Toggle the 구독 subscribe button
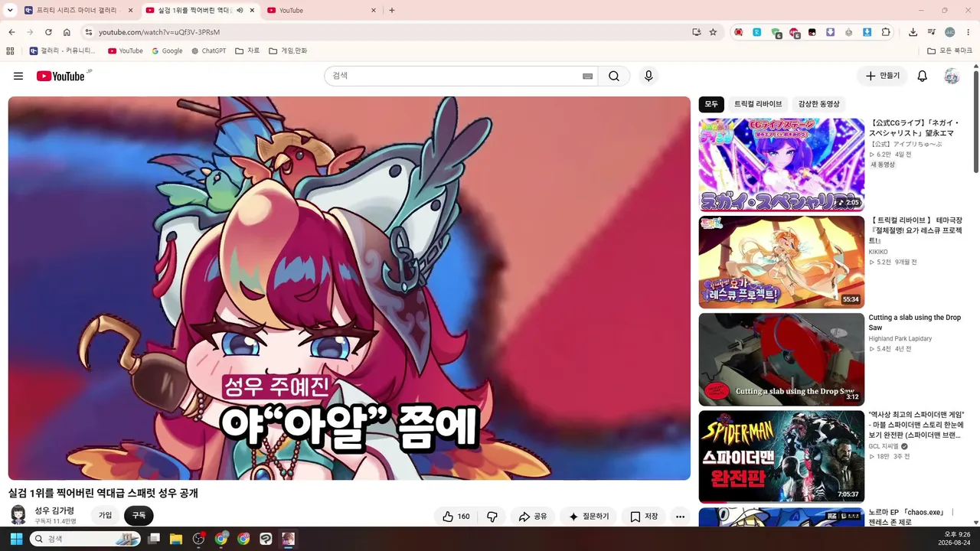This screenshot has height=551, width=980. pyautogui.click(x=139, y=516)
